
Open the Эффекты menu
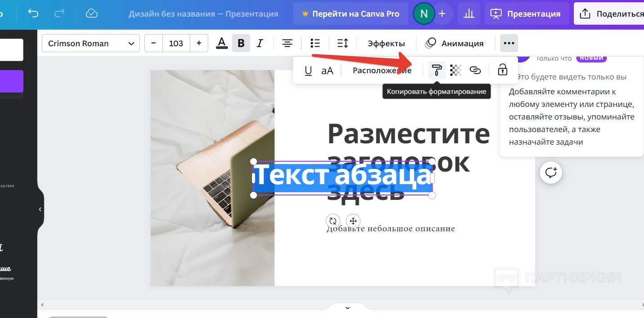click(386, 43)
